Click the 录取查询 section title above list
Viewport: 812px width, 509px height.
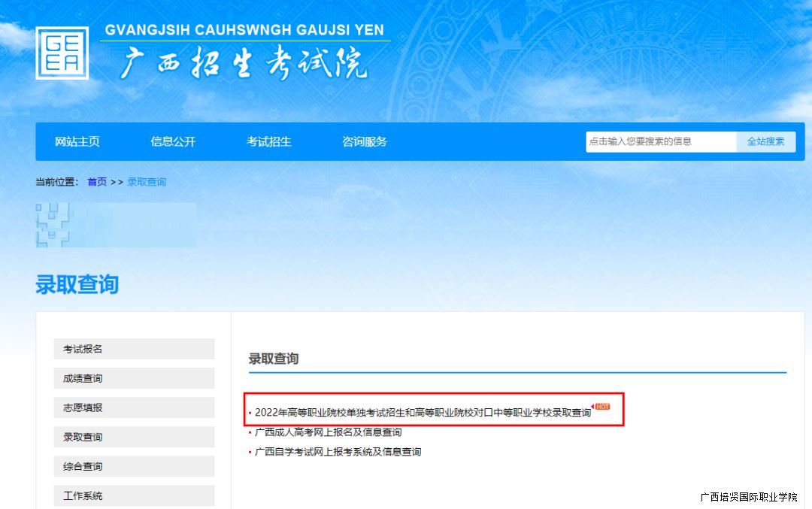274,359
